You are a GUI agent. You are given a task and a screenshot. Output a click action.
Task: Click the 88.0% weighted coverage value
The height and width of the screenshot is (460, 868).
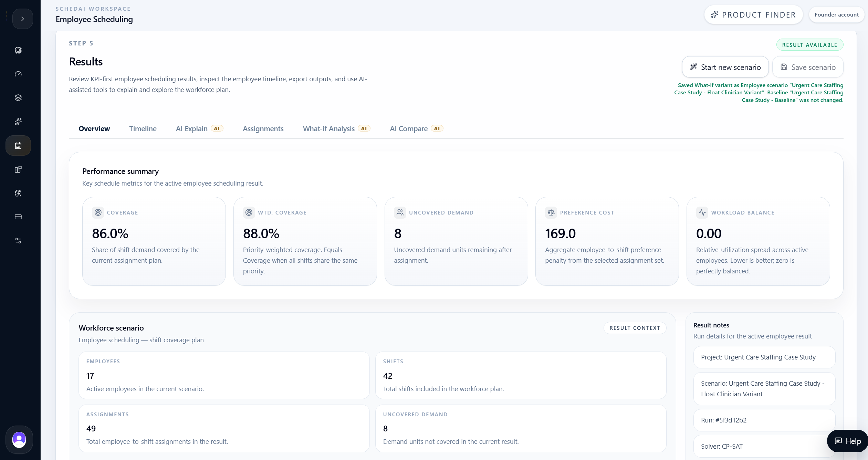point(261,234)
